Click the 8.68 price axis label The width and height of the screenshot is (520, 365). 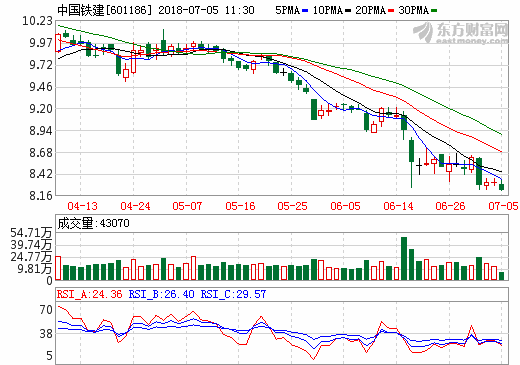tap(41, 153)
